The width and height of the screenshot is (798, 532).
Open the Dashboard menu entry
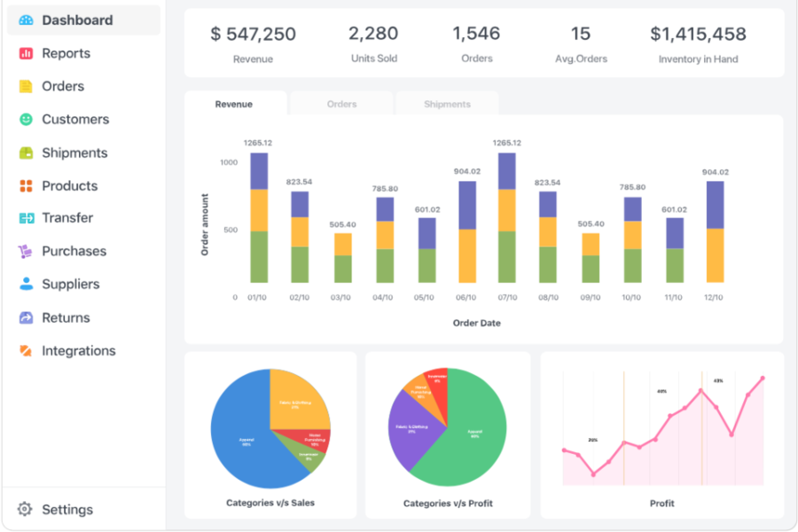tap(80, 20)
